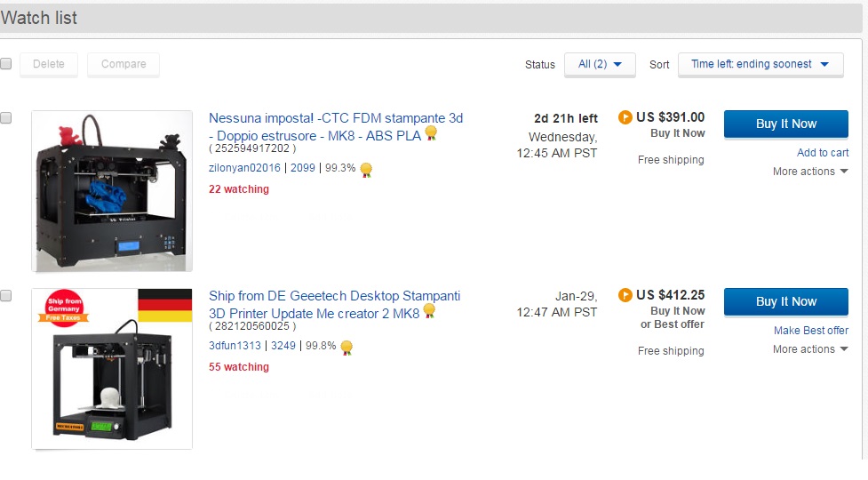Image resolution: width=868 pixels, height=480 pixels.
Task: Open the Status All (2) dropdown
Action: click(x=600, y=64)
